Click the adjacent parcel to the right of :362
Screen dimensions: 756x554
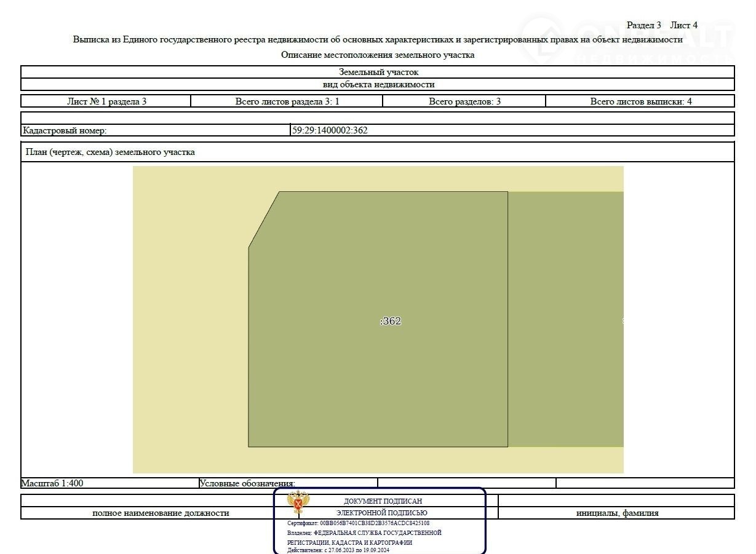coord(565,320)
